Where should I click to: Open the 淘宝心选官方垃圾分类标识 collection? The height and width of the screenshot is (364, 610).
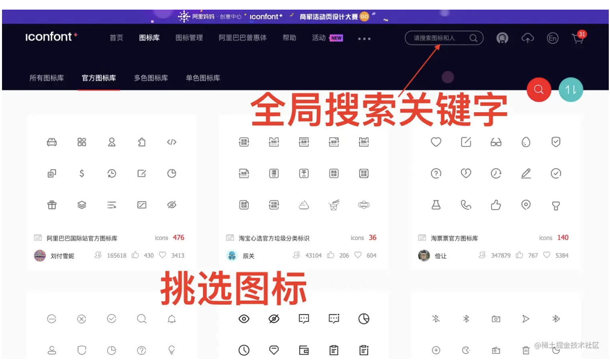[x=274, y=238]
